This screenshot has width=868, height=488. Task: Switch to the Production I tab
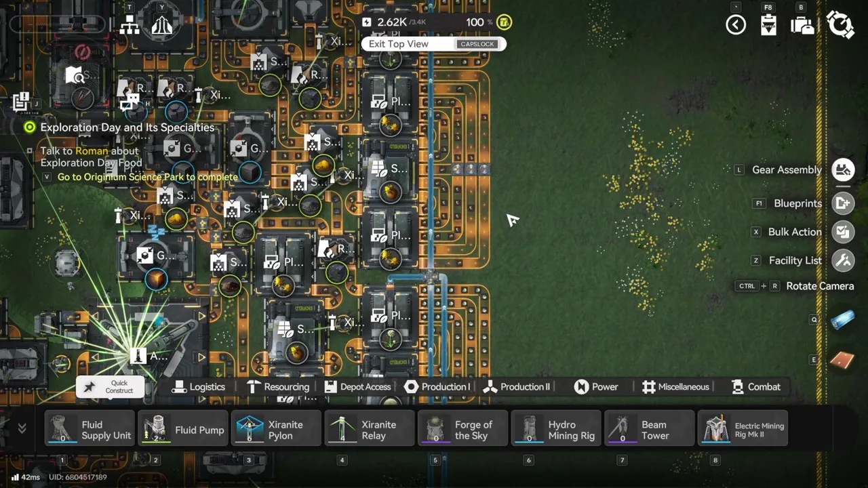437,387
